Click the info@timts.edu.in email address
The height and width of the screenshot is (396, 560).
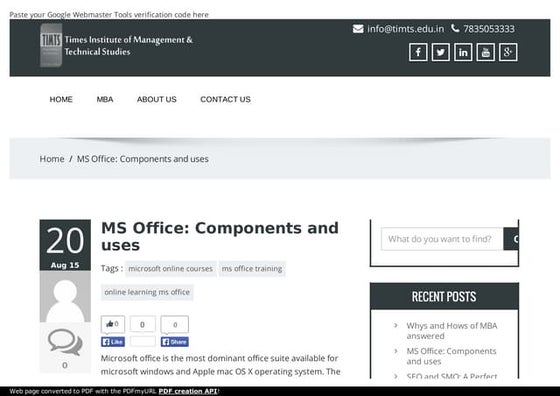coord(406,29)
